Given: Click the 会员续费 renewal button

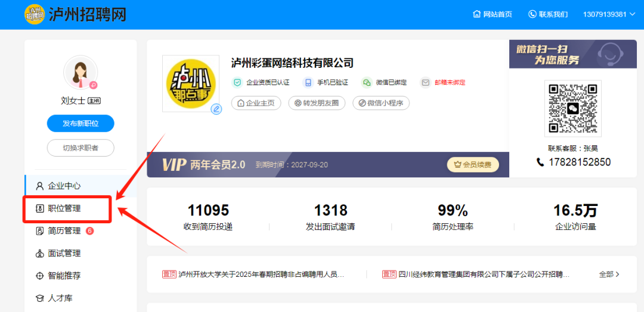Looking at the screenshot, I should coord(473,165).
